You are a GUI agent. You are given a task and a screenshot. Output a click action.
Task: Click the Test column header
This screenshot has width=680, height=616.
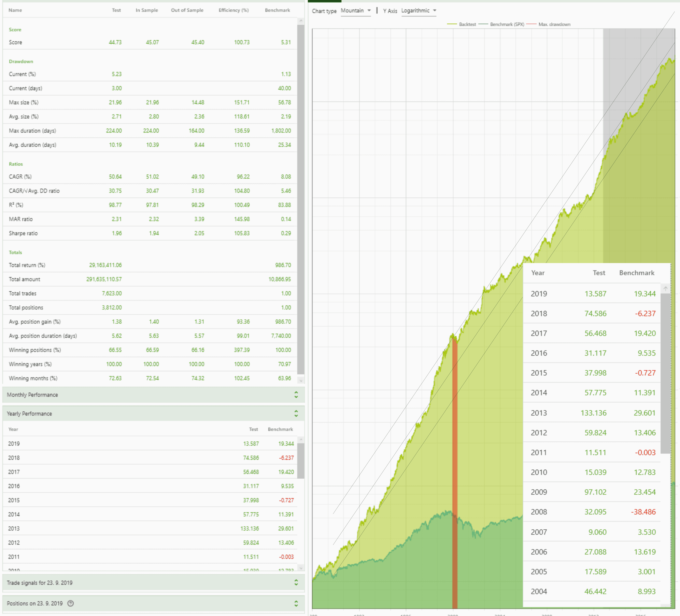116,10
